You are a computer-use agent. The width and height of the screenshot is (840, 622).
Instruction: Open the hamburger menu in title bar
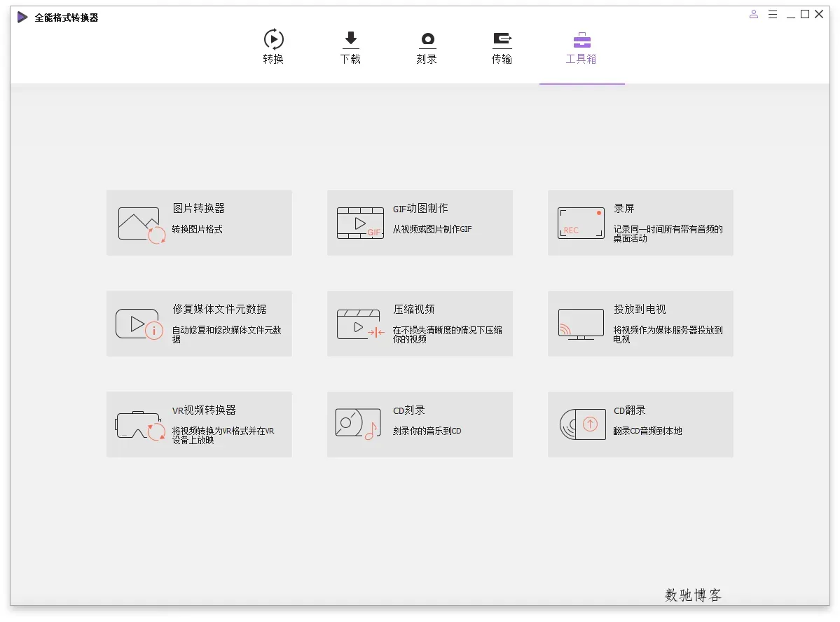point(773,15)
